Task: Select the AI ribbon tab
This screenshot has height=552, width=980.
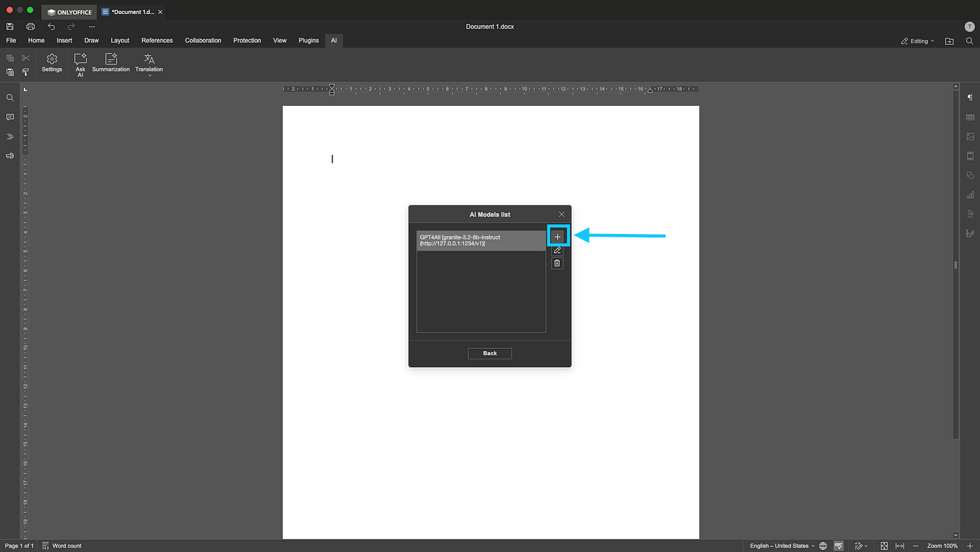Action: click(334, 41)
